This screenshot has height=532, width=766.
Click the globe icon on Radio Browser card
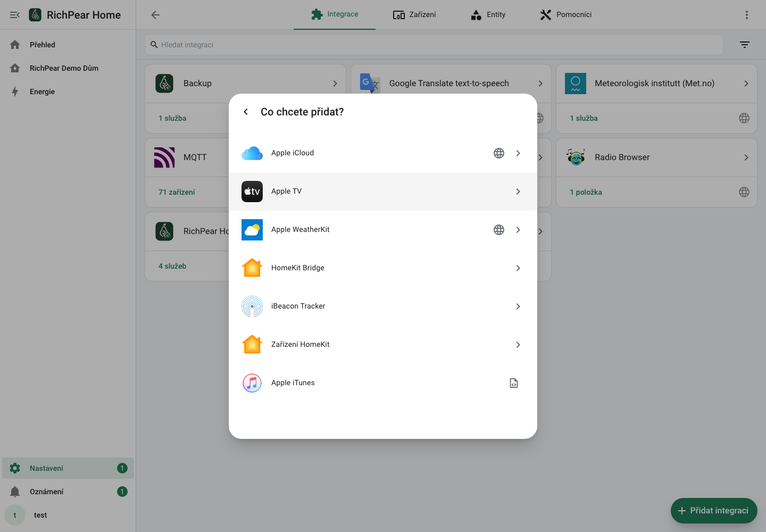click(744, 192)
